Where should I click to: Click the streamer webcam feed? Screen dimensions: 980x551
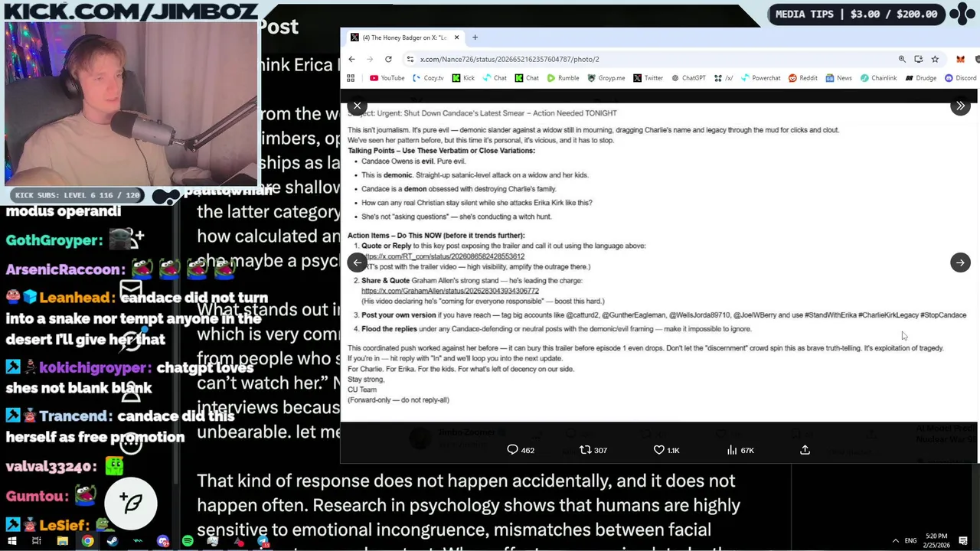pyautogui.click(x=131, y=103)
